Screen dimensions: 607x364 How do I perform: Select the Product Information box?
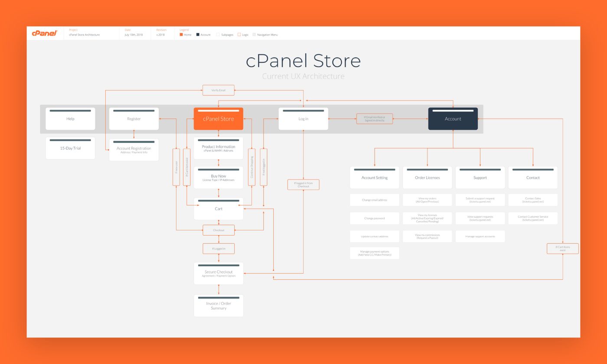click(x=219, y=148)
